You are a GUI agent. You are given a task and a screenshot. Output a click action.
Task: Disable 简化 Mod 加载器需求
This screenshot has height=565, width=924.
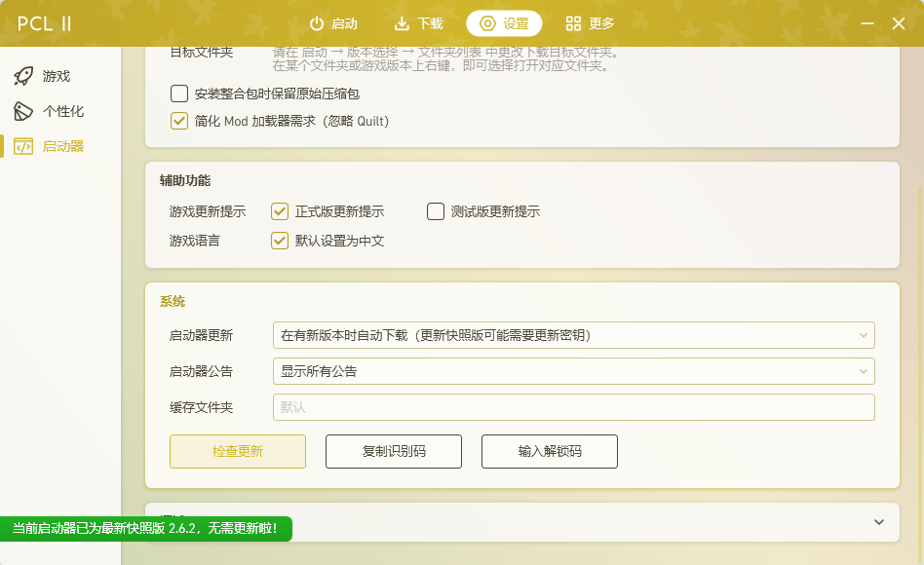[179, 121]
